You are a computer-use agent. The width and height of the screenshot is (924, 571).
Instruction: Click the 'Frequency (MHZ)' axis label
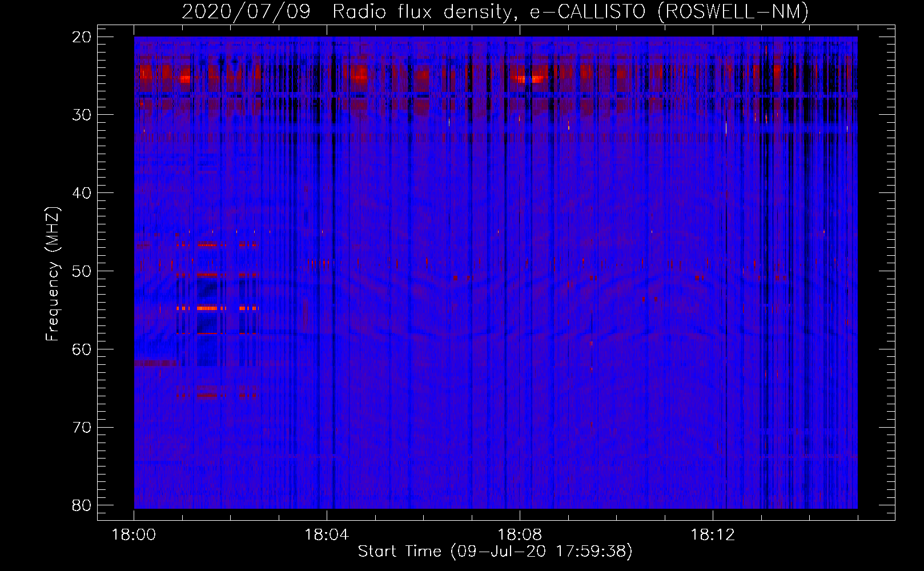tap(53, 275)
